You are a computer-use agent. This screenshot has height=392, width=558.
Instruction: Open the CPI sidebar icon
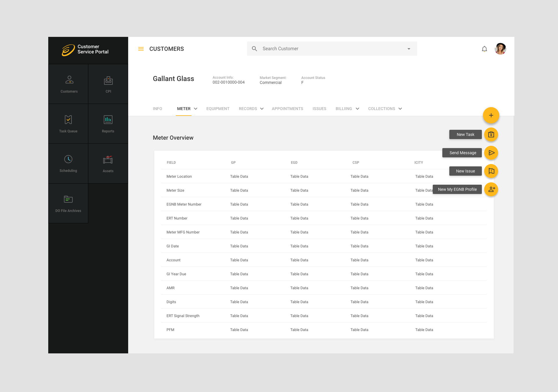coord(108,80)
